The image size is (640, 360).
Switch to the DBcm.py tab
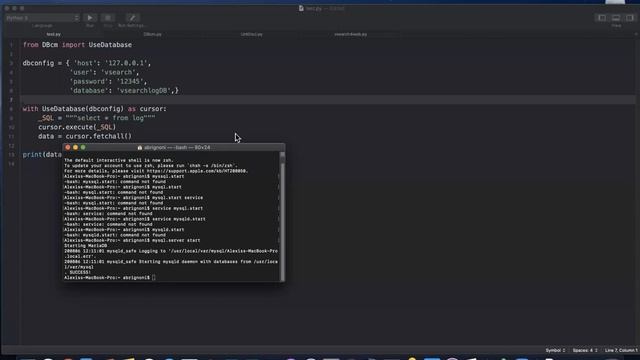(x=152, y=34)
